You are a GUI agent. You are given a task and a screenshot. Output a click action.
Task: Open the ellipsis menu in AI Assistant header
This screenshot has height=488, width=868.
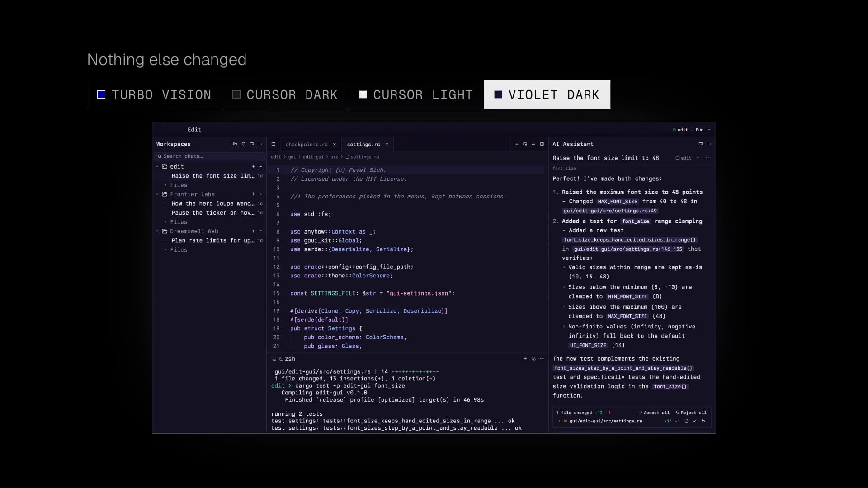tap(709, 144)
